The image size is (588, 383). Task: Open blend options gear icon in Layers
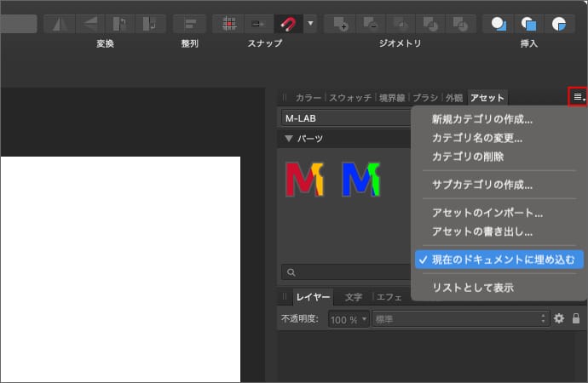(559, 318)
